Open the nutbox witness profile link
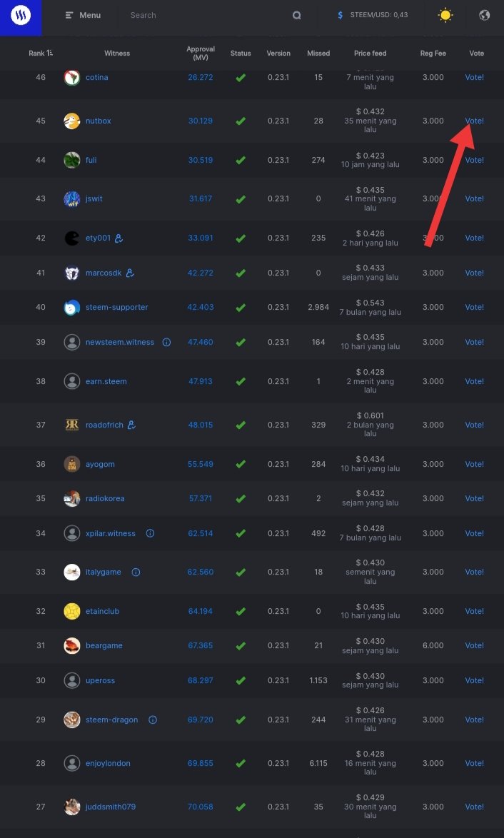Viewport: 504px width, 838px height. (x=99, y=121)
